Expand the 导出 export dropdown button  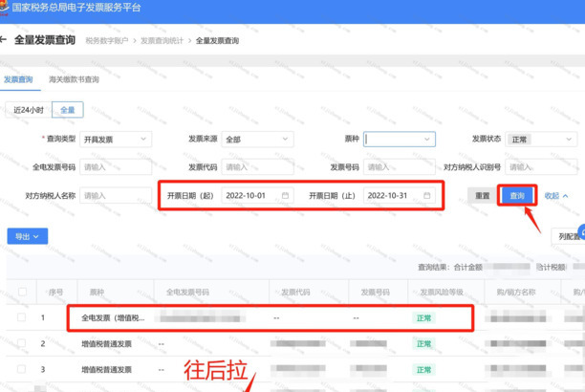point(27,236)
